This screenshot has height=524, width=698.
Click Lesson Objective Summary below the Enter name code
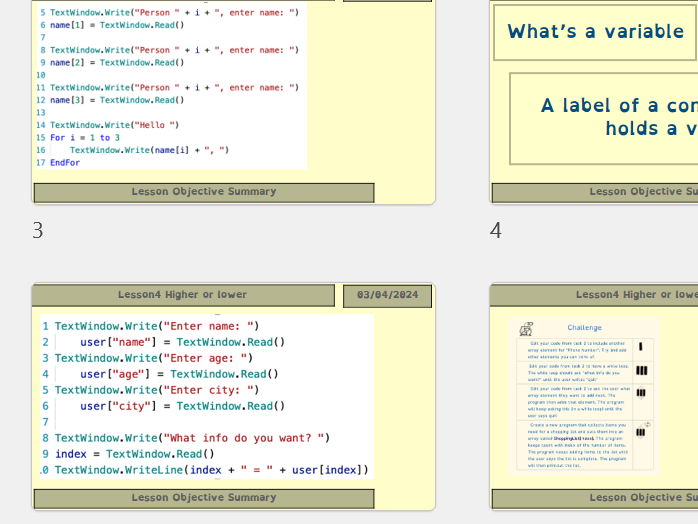(203, 498)
